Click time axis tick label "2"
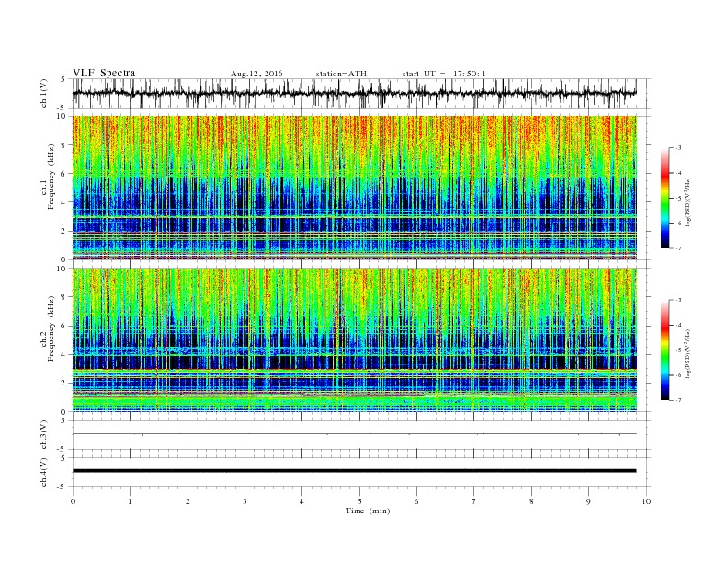This screenshot has width=728, height=563. point(188,501)
